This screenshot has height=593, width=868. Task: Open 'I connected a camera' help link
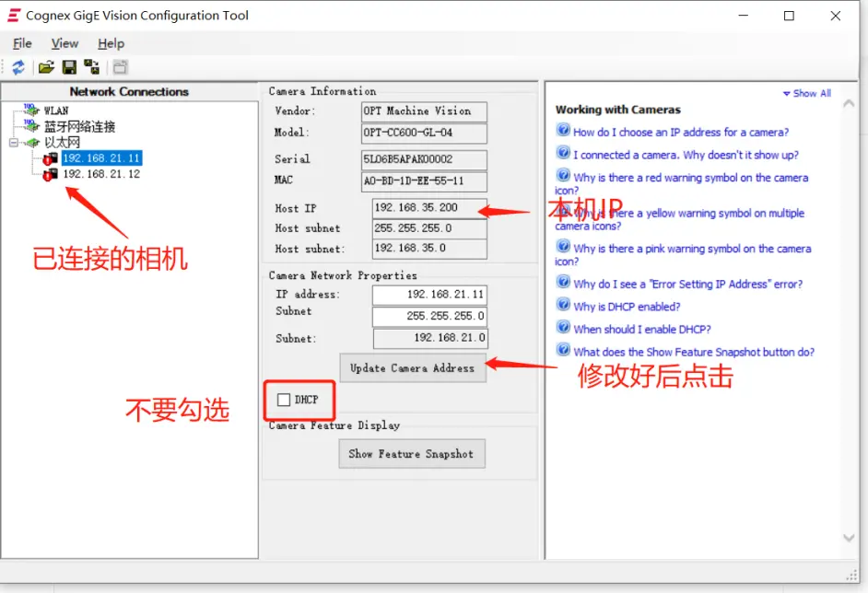click(686, 155)
